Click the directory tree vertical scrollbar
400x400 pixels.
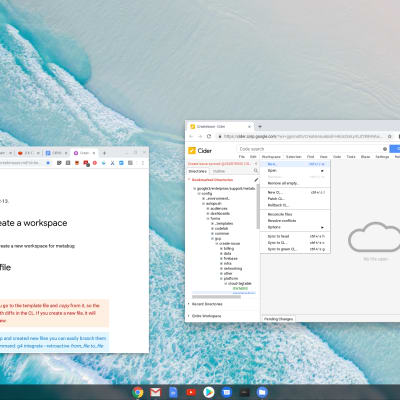258,207
